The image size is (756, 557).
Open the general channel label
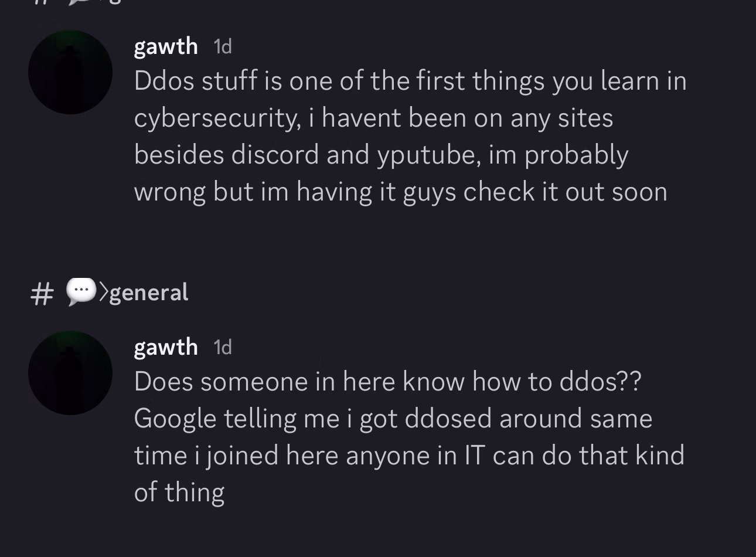point(149,292)
